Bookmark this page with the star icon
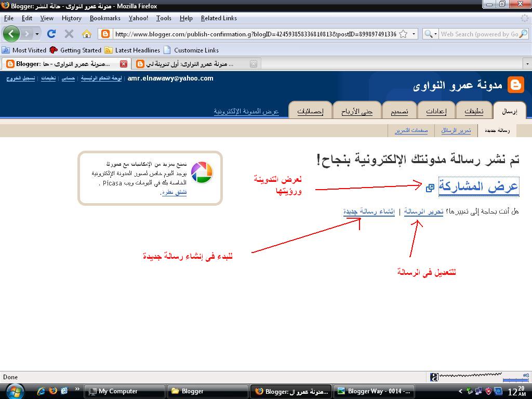Image resolution: width=532 pixels, height=399 pixels. [403, 34]
